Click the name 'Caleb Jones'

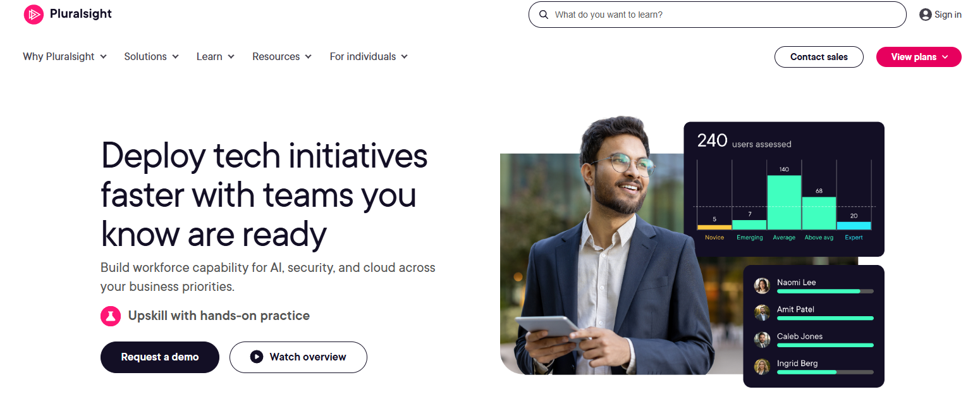(799, 336)
